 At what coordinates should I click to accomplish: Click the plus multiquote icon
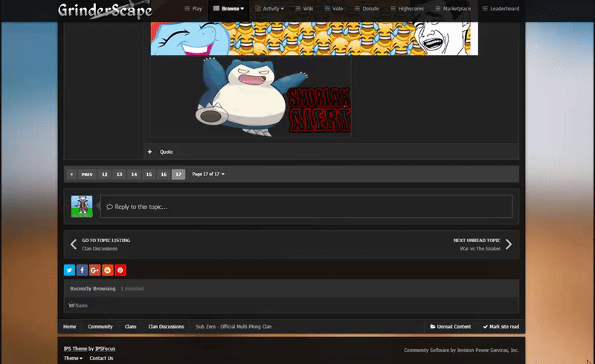[150, 152]
